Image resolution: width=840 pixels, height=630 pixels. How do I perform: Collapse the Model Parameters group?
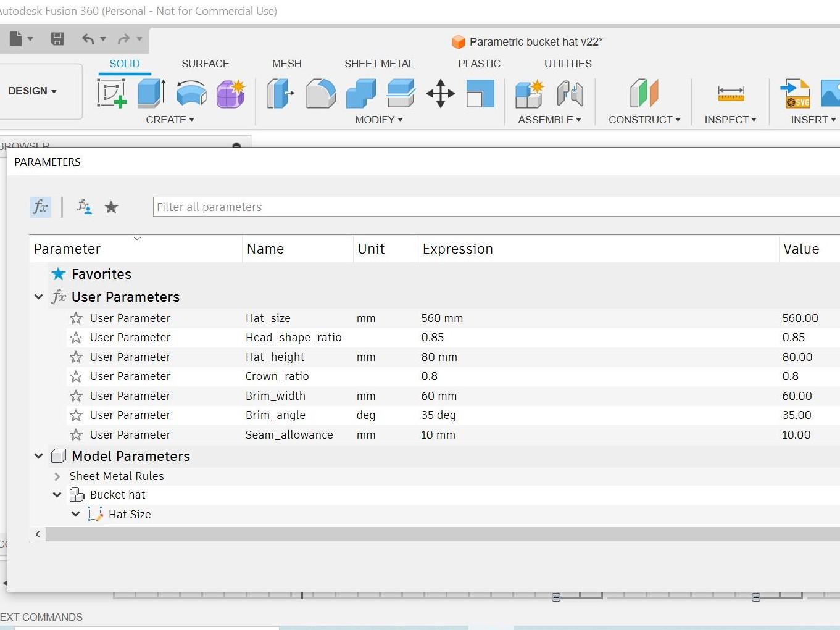[x=38, y=456]
